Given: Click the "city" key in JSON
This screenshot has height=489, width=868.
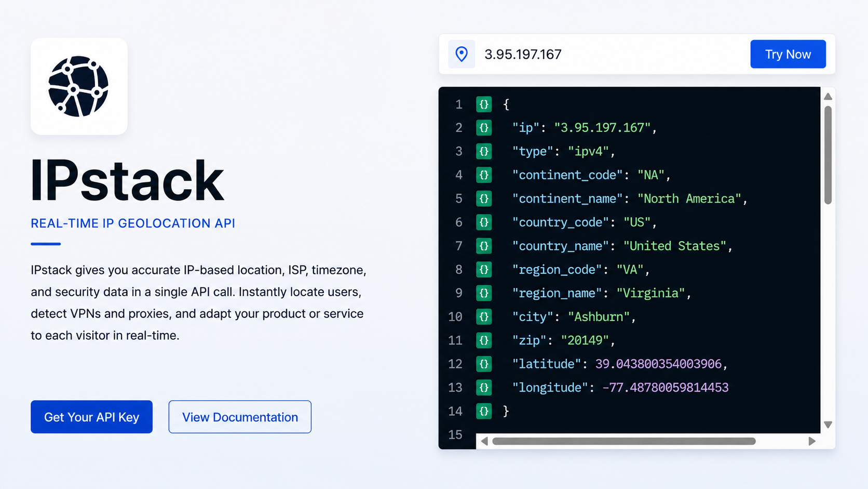Looking at the screenshot, I should (533, 316).
